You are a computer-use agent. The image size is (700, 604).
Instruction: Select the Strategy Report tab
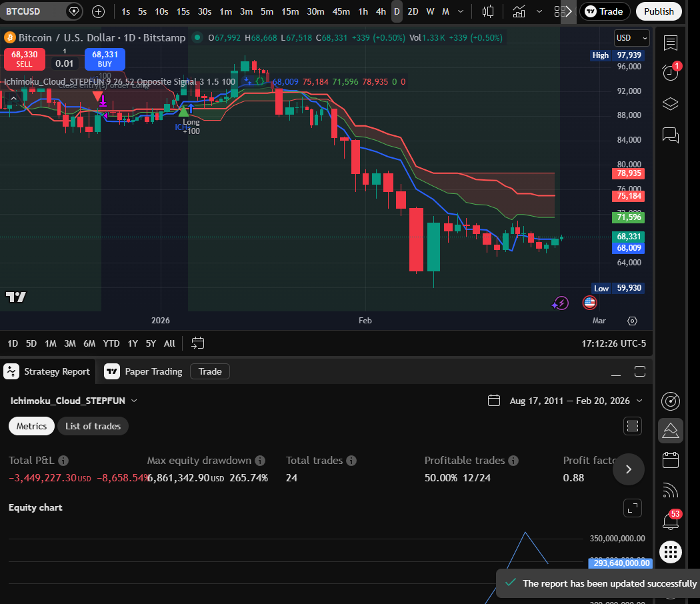point(47,371)
